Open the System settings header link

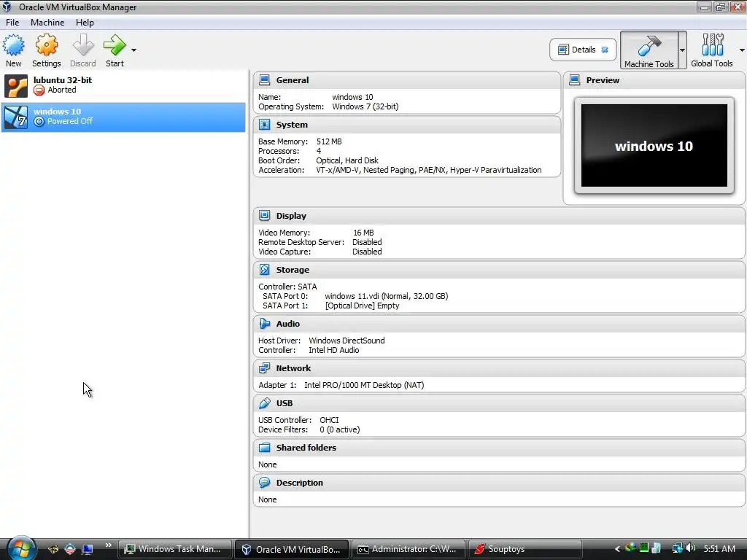click(x=292, y=125)
